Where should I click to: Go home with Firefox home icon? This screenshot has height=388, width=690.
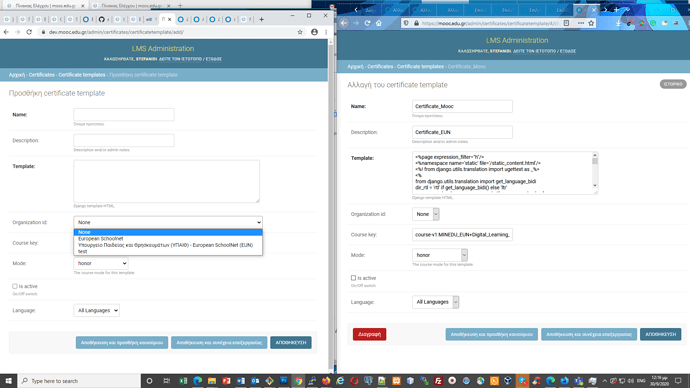tap(378, 23)
